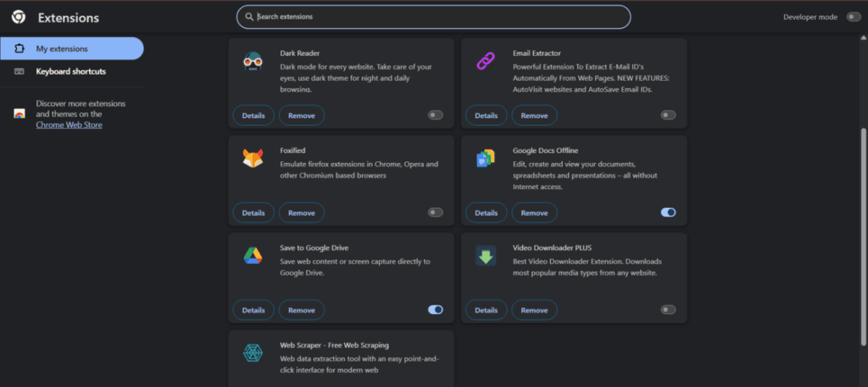Open Details for Foxified

[253, 213]
